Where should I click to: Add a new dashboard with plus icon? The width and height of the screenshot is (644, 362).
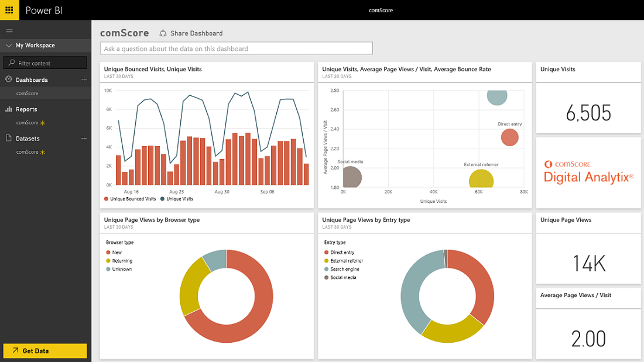(84, 80)
